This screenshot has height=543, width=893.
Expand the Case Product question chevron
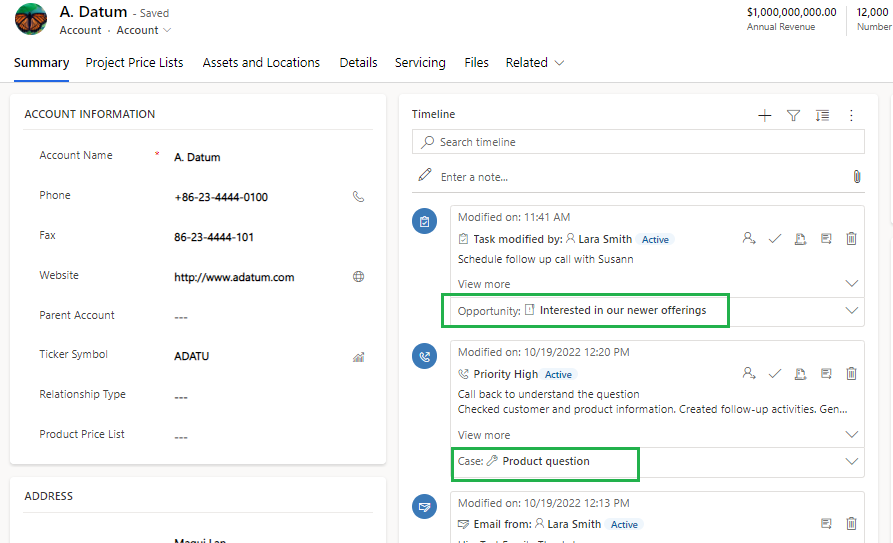coord(851,462)
